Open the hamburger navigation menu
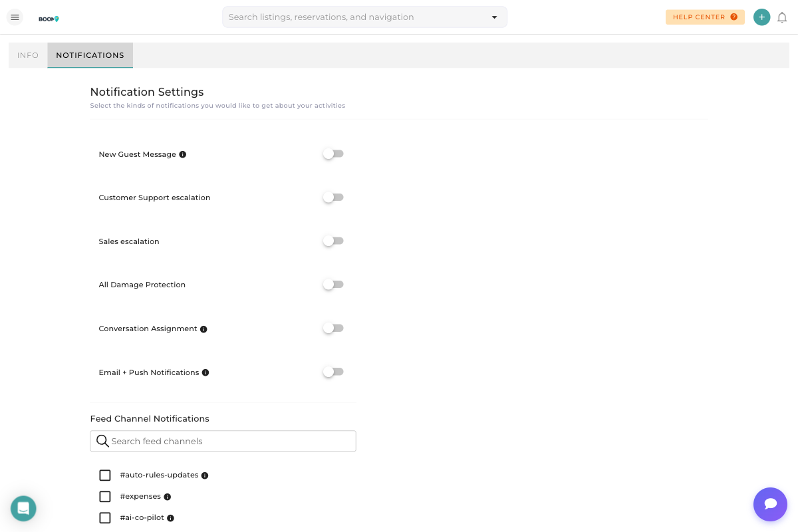 [15, 17]
